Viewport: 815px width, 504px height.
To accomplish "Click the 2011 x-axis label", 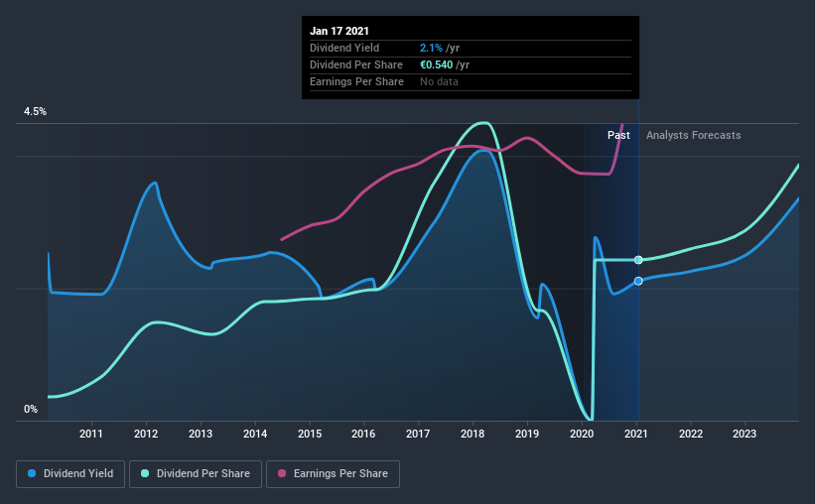I will tap(91, 434).
